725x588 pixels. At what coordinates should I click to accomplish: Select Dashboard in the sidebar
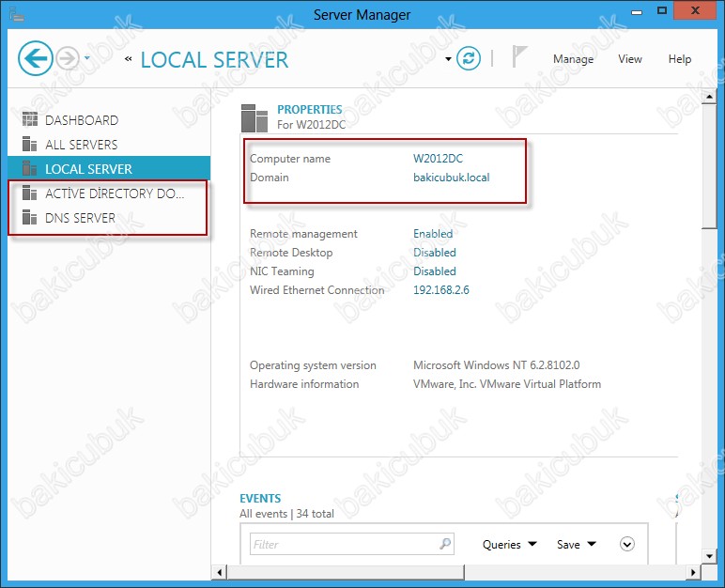(x=109, y=120)
